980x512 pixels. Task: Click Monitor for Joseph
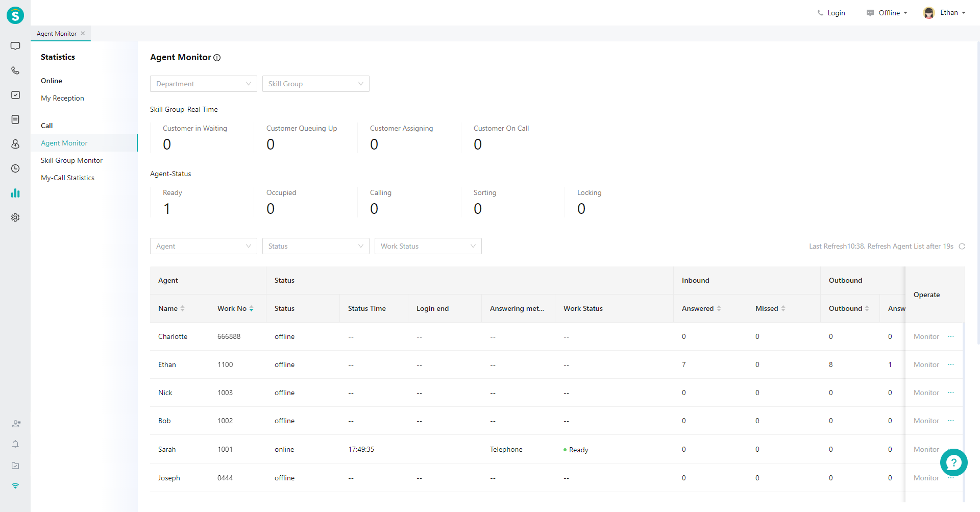(926, 478)
